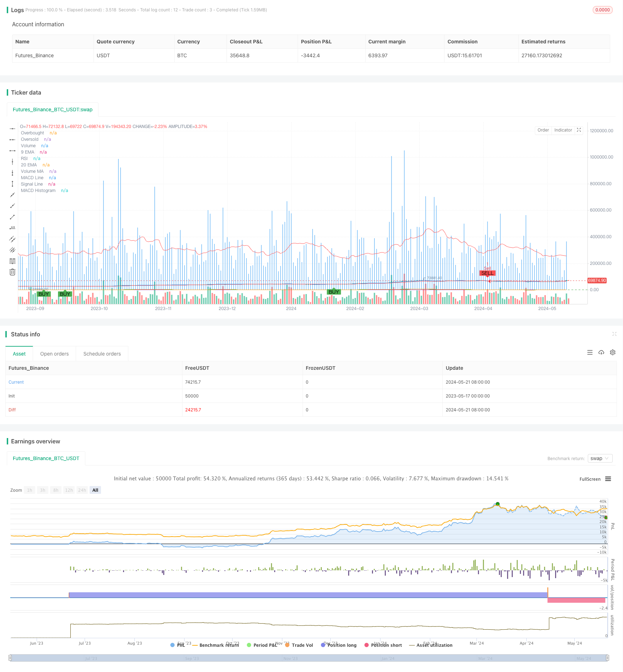Select the diagonal segment drawing tool

pyautogui.click(x=12, y=217)
